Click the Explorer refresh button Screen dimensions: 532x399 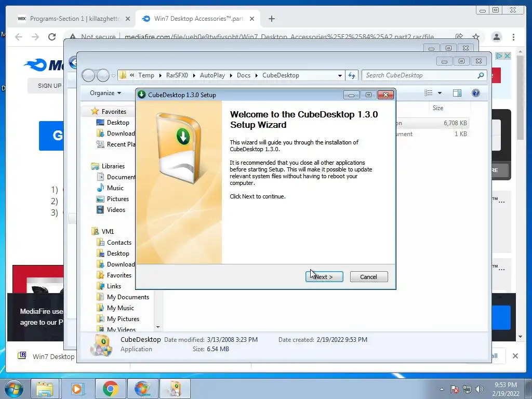[x=352, y=75]
